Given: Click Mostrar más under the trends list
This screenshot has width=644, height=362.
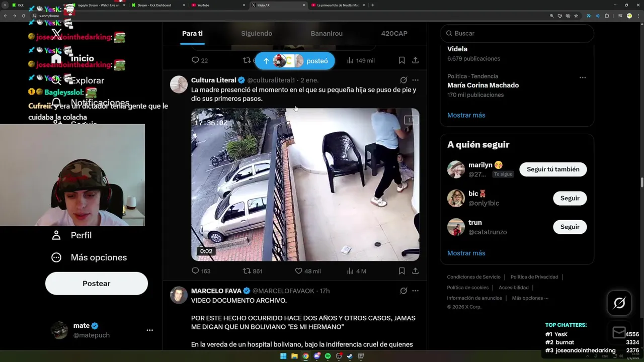Looking at the screenshot, I should (x=466, y=115).
